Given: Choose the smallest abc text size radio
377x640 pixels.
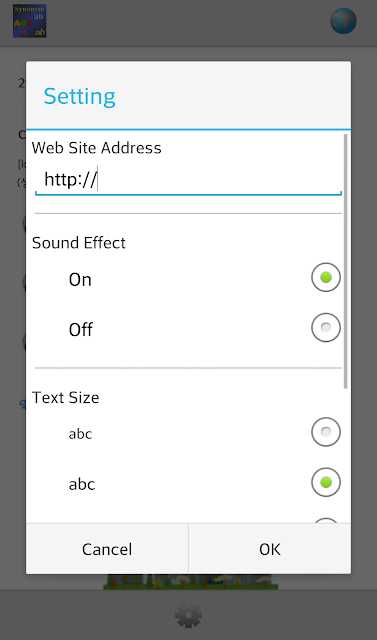Looking at the screenshot, I should click(x=326, y=431).
